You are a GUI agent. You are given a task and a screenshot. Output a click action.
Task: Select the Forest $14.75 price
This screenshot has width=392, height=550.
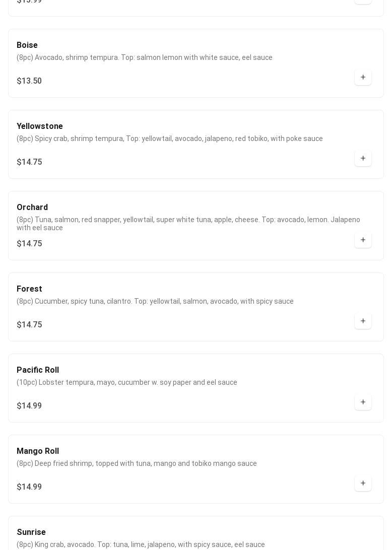[x=29, y=325]
